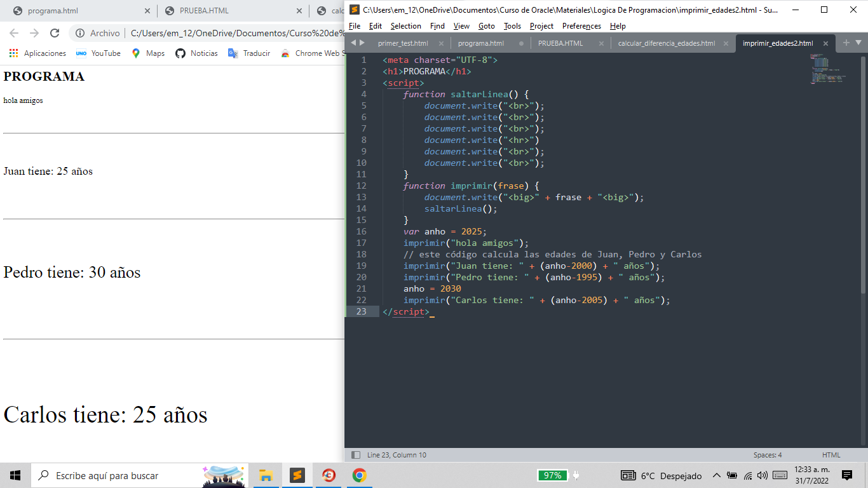Reload the Chrome page
This screenshot has height=488, width=868.
pos(55,33)
